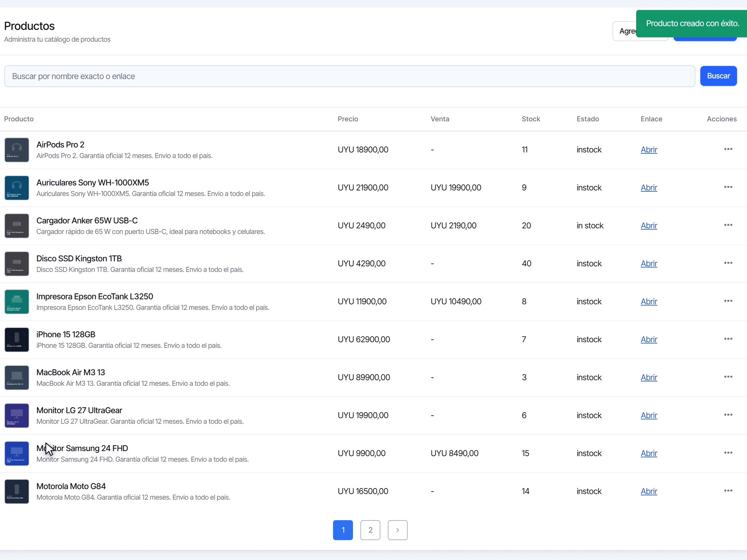
Task: Focus the search by exact name field
Action: pyautogui.click(x=349, y=76)
